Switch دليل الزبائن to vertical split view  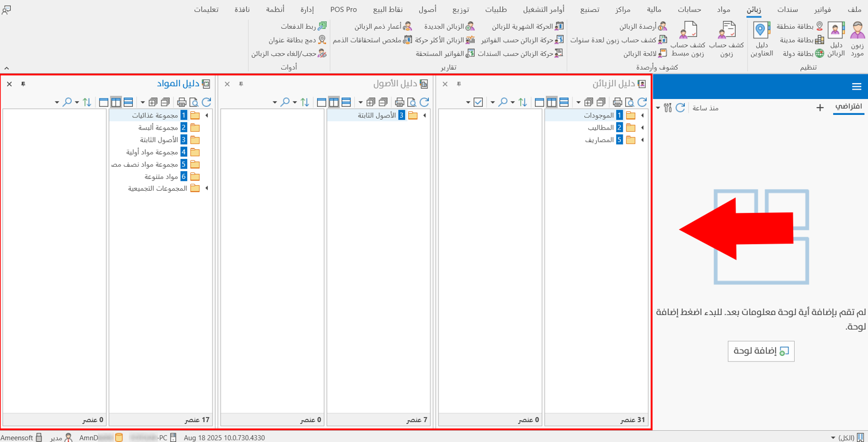[552, 102]
